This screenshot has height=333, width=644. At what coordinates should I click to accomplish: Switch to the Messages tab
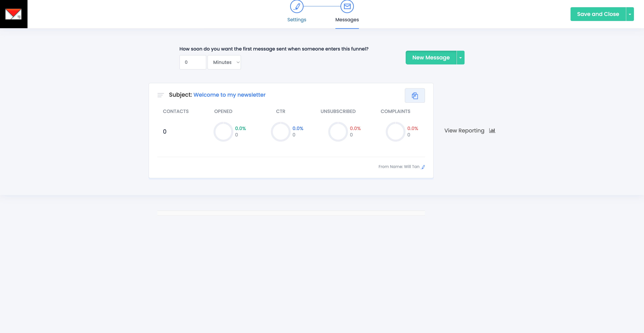click(347, 20)
